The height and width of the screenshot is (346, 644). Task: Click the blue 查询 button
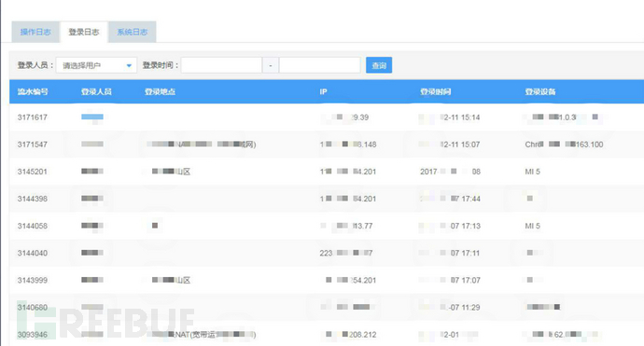(x=379, y=65)
